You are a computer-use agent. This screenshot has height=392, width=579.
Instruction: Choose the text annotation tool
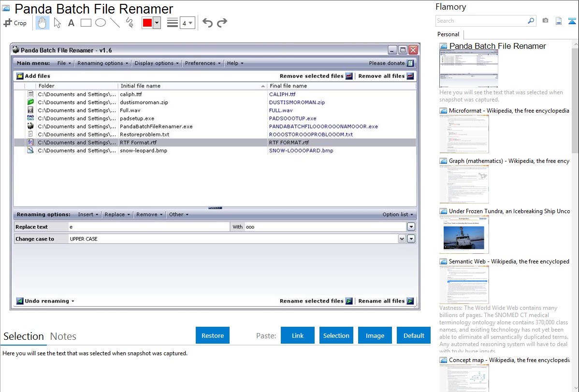(x=71, y=23)
